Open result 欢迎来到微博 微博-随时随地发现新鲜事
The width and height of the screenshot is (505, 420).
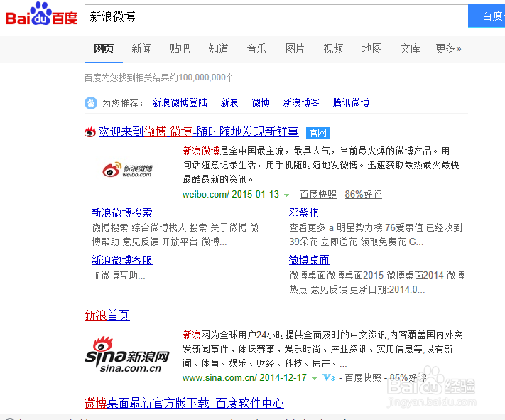[198, 132]
